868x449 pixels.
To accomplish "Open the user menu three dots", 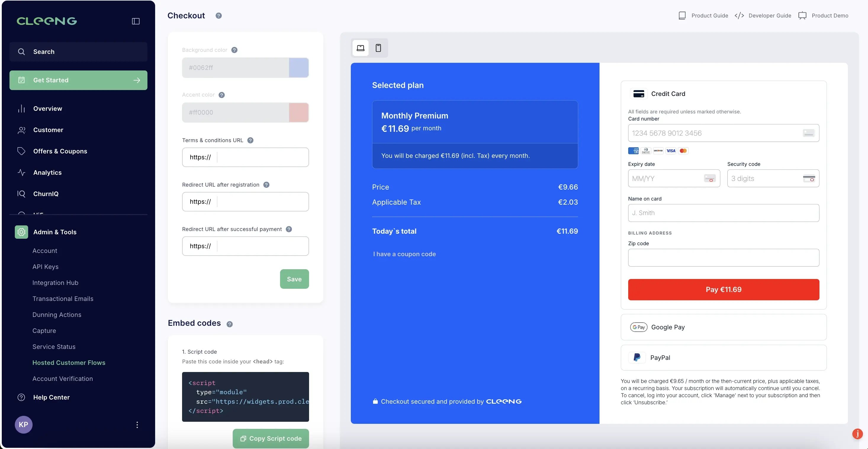I will pos(137,425).
